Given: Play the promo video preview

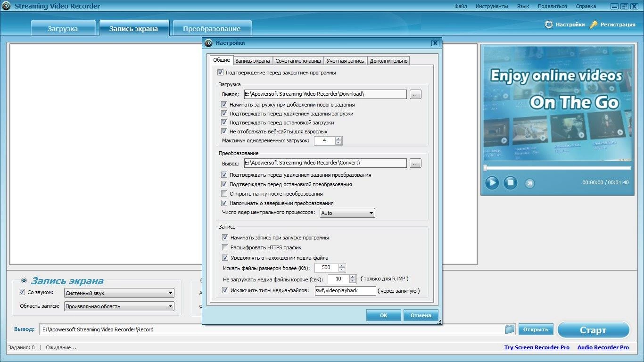Looking at the screenshot, I should [x=492, y=182].
